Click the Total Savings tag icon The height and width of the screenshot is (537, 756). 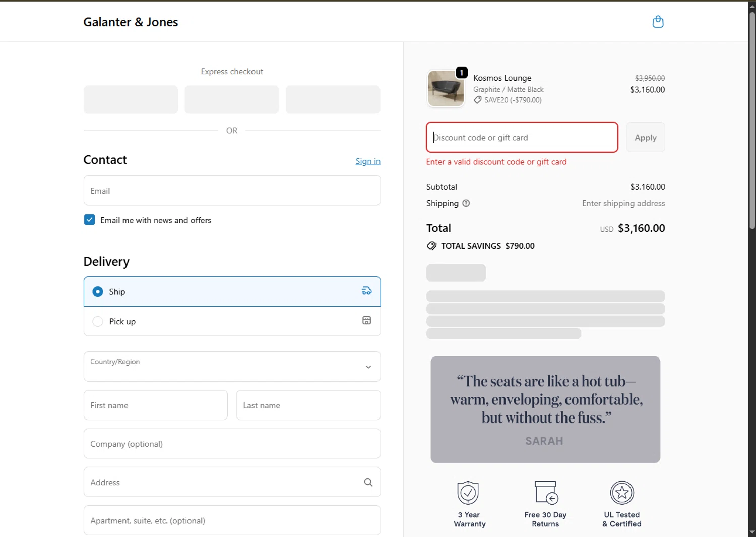pyautogui.click(x=431, y=246)
